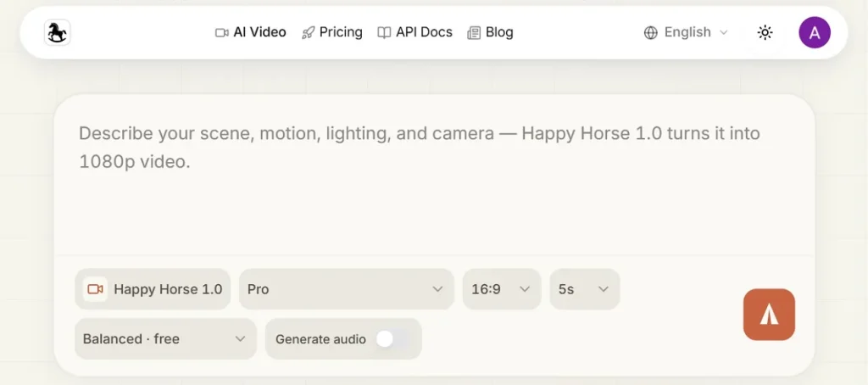Viewport: 868px width, 385px height.
Task: Click the rocking horse logo icon
Action: [x=58, y=33]
